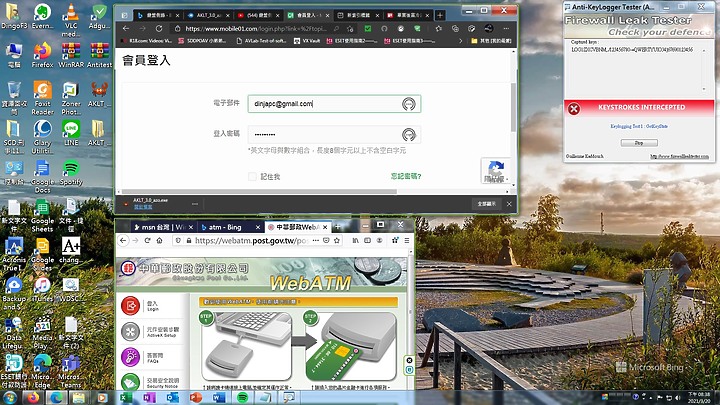Viewport: 720px width, 405px height.
Task: Launch PowerPoint from the taskbar
Action: pyautogui.click(x=196, y=397)
